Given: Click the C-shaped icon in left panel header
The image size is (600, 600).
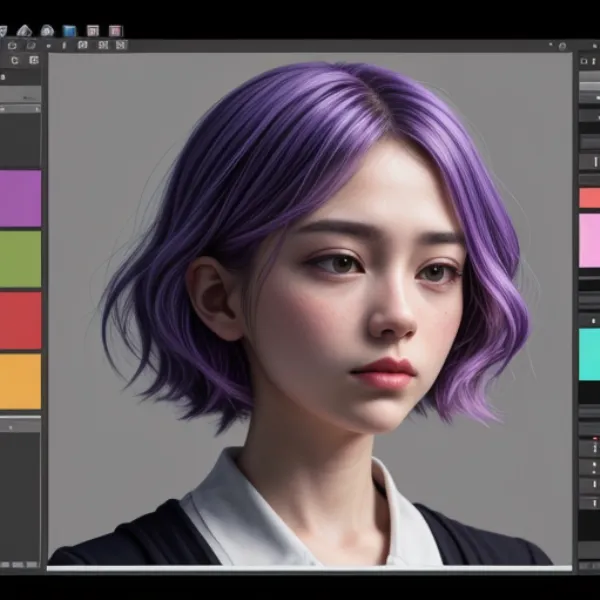Looking at the screenshot, I should point(14,61).
